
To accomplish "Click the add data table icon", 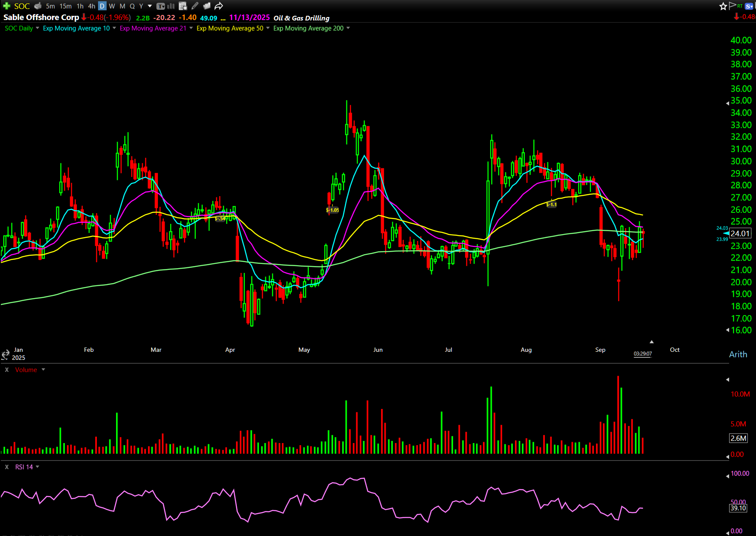I will 183,6.
